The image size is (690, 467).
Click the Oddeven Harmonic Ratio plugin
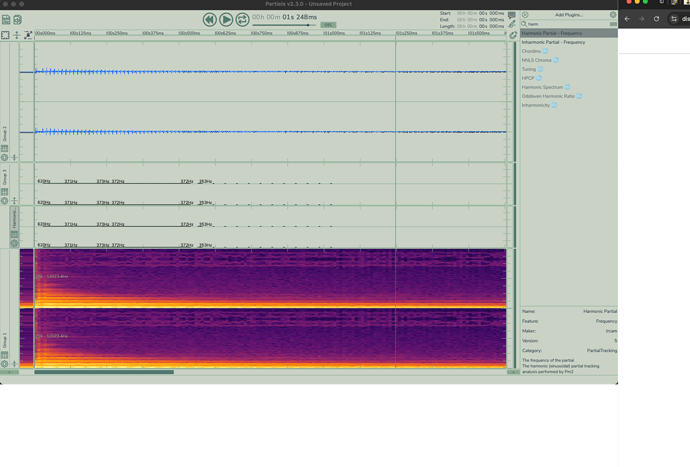[548, 96]
